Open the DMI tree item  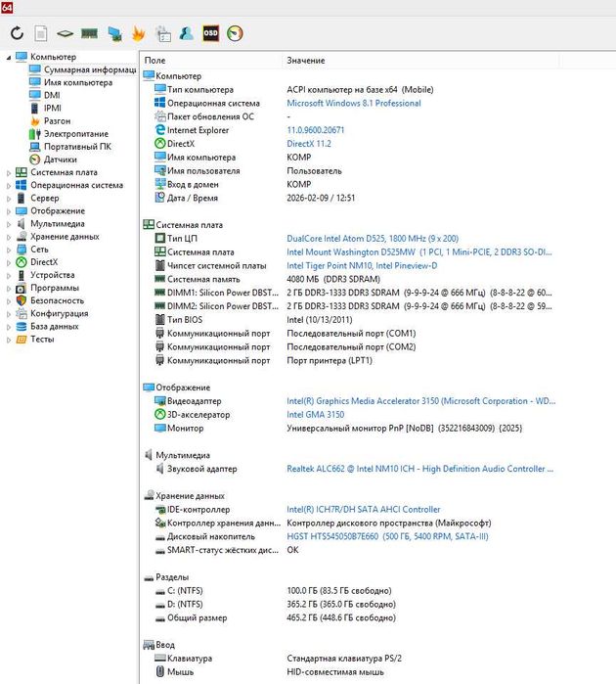pos(52,95)
